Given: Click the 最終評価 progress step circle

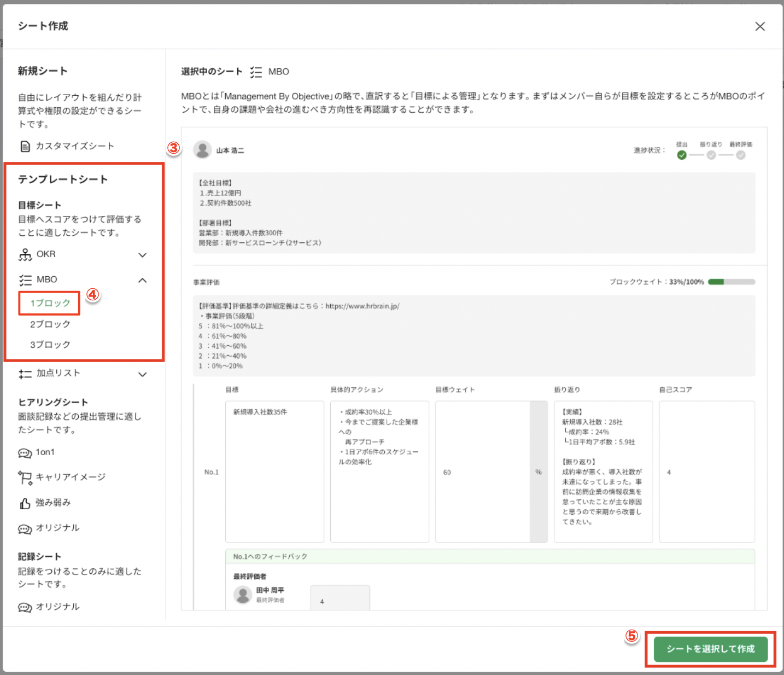Looking at the screenshot, I should (x=740, y=155).
